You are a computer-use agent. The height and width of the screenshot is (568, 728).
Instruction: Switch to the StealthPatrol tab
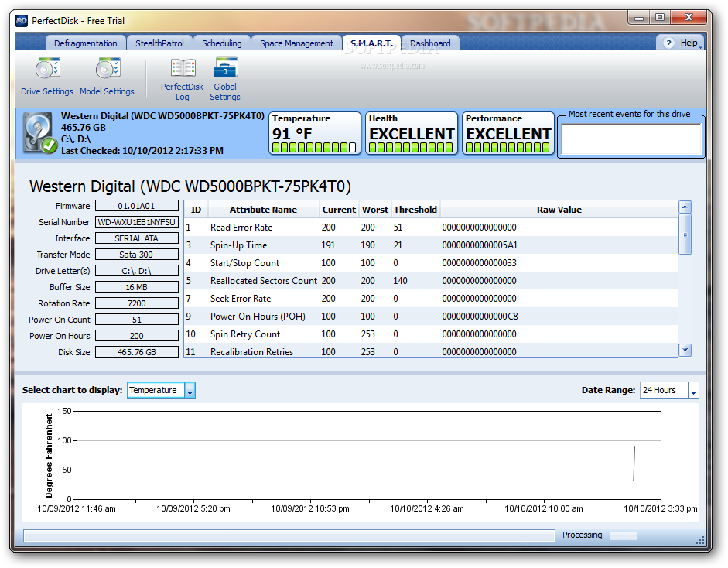point(159,43)
